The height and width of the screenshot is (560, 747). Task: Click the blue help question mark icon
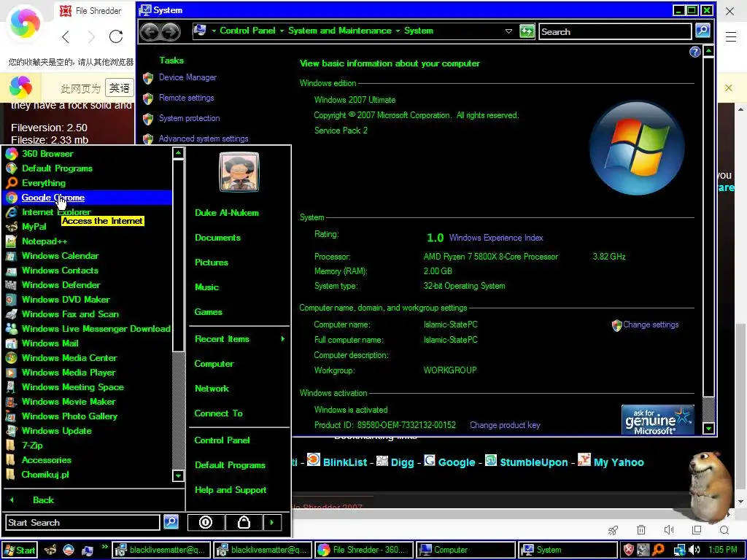pyautogui.click(x=694, y=52)
